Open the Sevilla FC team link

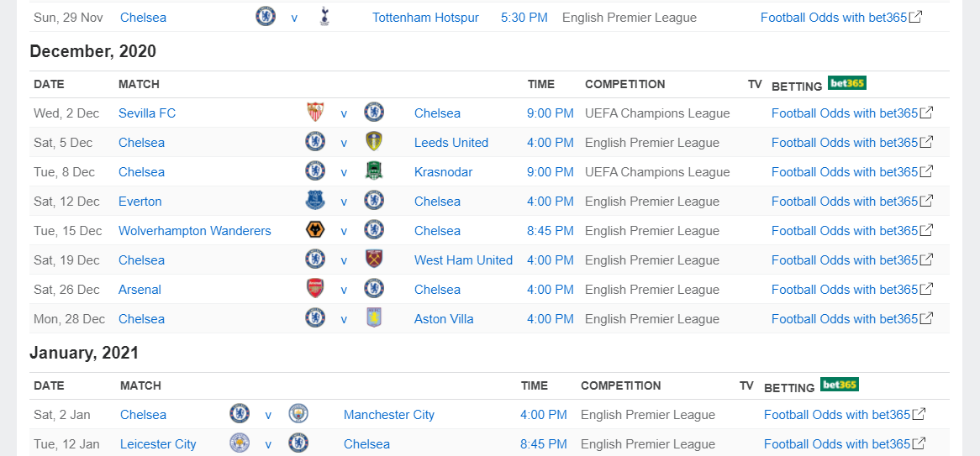click(147, 113)
